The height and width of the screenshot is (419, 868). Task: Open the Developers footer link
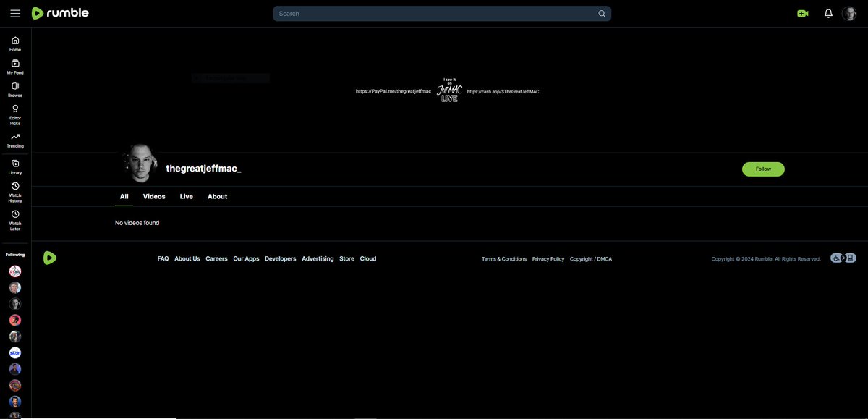point(281,258)
